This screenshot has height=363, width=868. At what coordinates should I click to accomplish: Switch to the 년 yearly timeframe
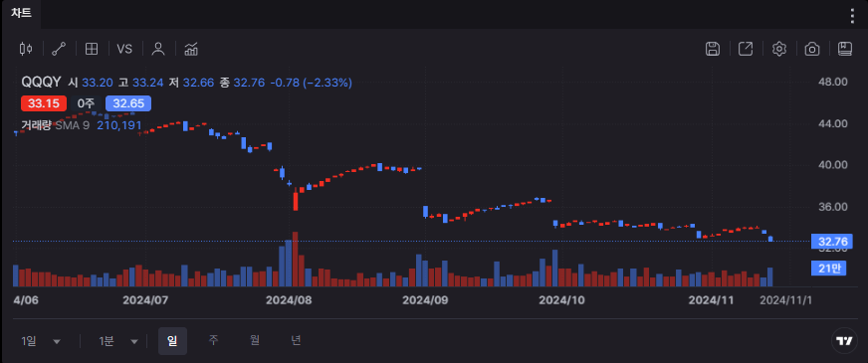tap(297, 341)
